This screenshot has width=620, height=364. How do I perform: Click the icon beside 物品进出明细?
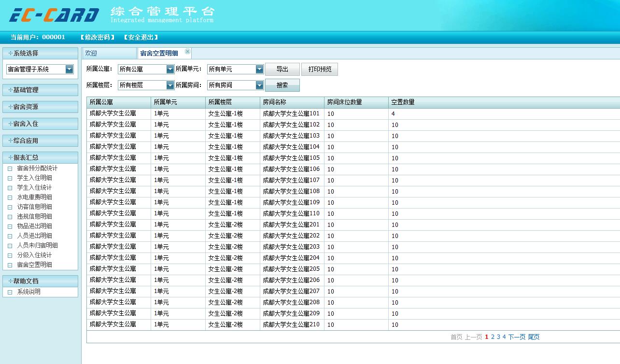pyautogui.click(x=10, y=226)
